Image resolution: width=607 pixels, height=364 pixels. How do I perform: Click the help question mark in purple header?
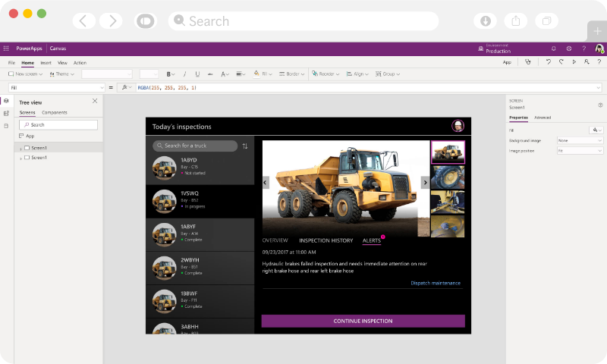(x=583, y=49)
